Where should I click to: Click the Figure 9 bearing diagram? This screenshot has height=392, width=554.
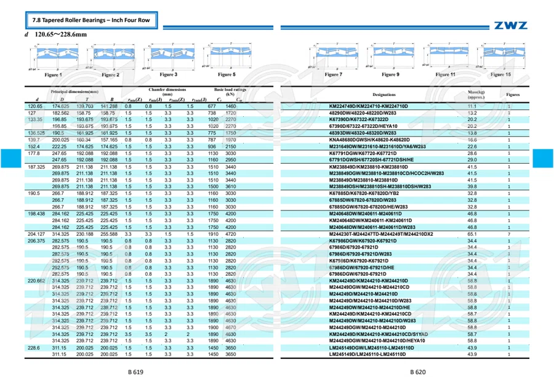390,56
